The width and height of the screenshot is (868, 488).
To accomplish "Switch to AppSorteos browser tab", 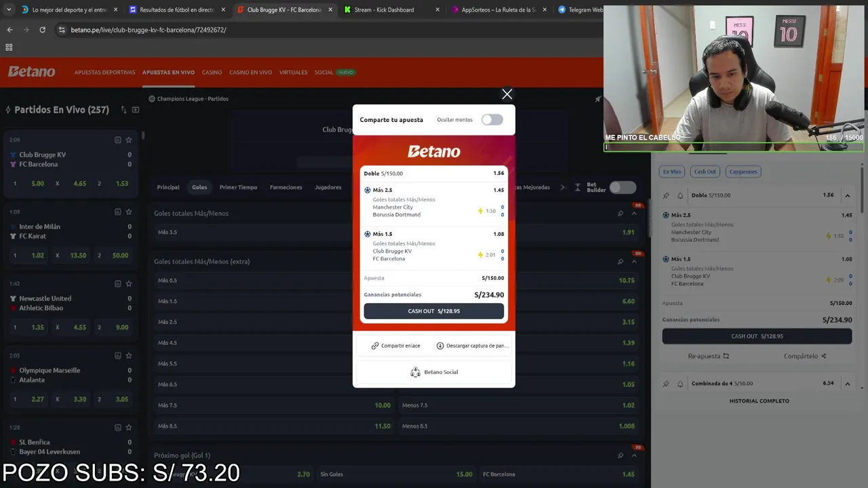I will point(498,10).
